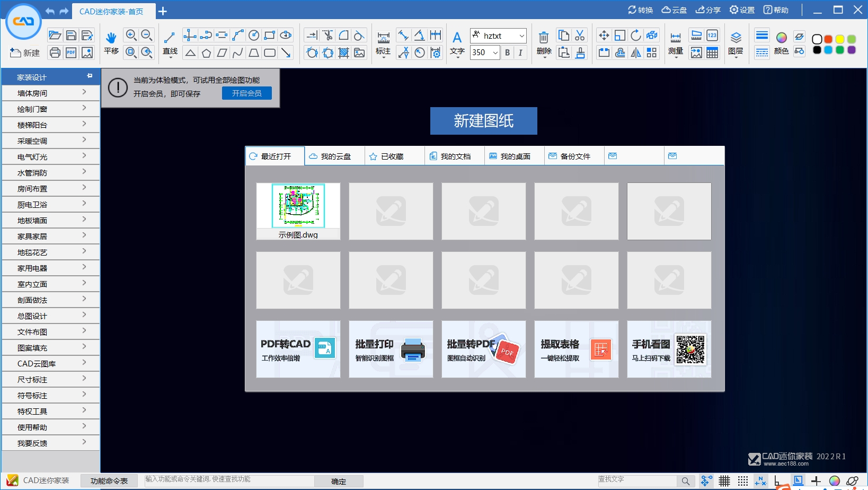The image size is (868, 490).
Task: Click the 新建图纸 button
Action: click(x=483, y=121)
